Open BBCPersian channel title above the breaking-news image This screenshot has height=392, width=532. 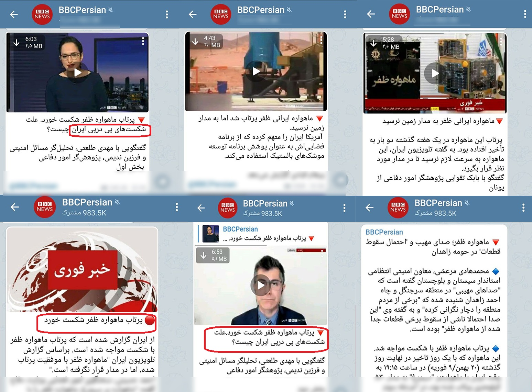point(87,202)
